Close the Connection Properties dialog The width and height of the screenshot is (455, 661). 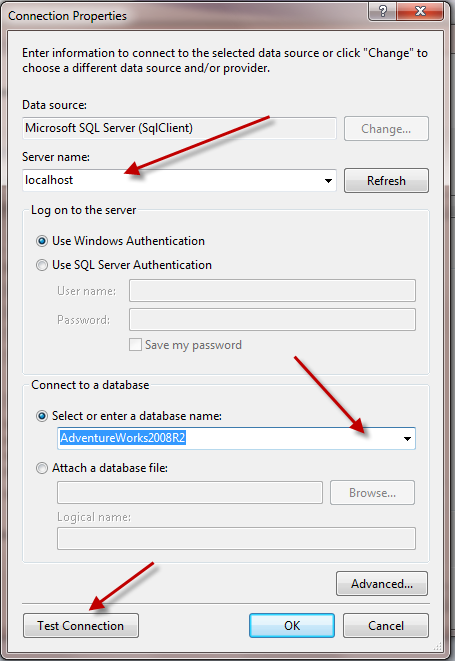pos(420,11)
